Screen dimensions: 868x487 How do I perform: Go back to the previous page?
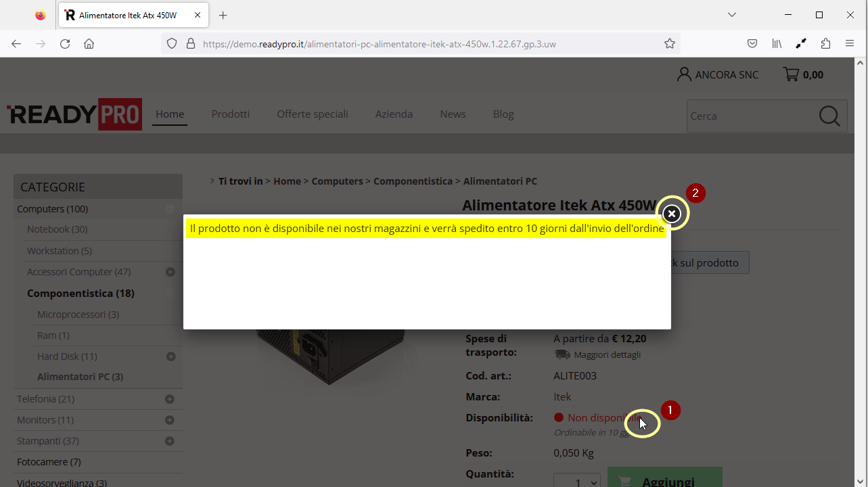16,43
